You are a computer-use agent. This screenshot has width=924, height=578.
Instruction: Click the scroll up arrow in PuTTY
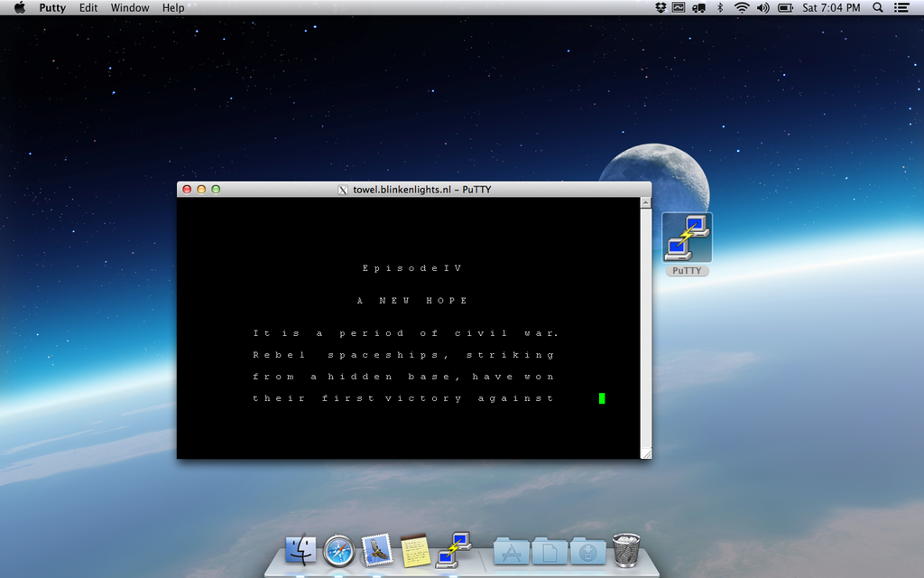(x=646, y=203)
